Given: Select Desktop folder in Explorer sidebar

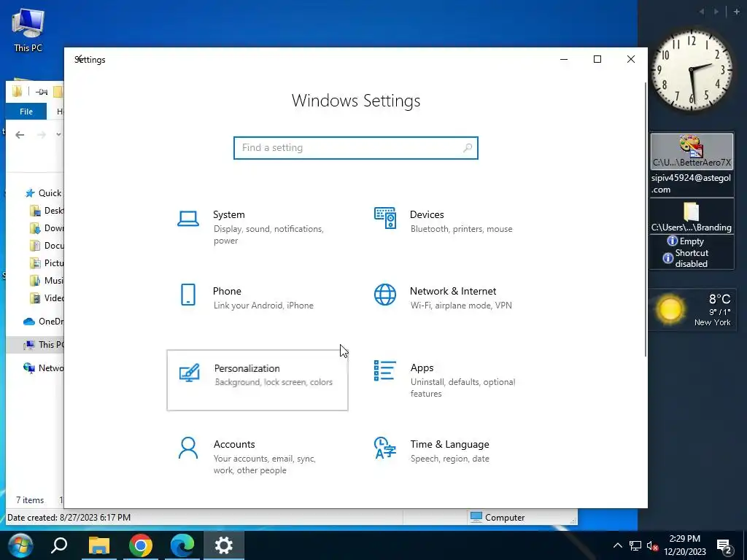Looking at the screenshot, I should click(x=46, y=211).
